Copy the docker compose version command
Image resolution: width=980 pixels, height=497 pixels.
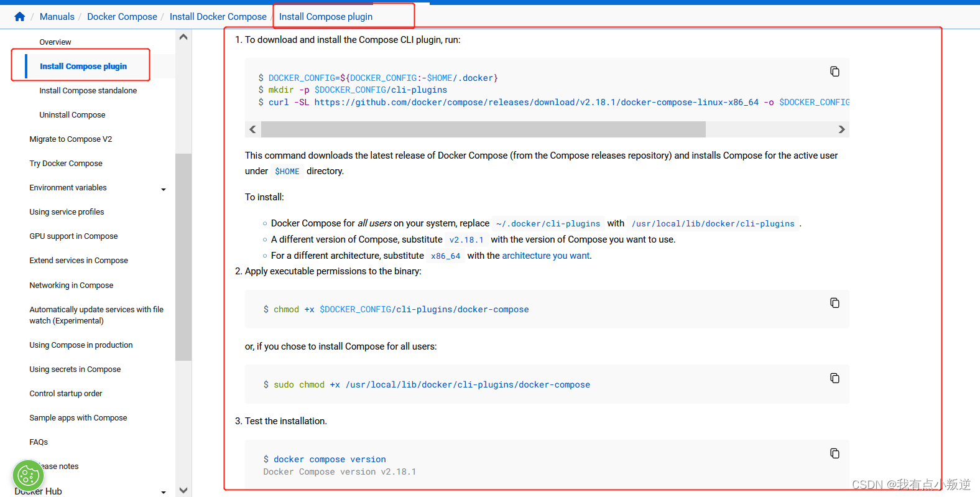click(834, 453)
